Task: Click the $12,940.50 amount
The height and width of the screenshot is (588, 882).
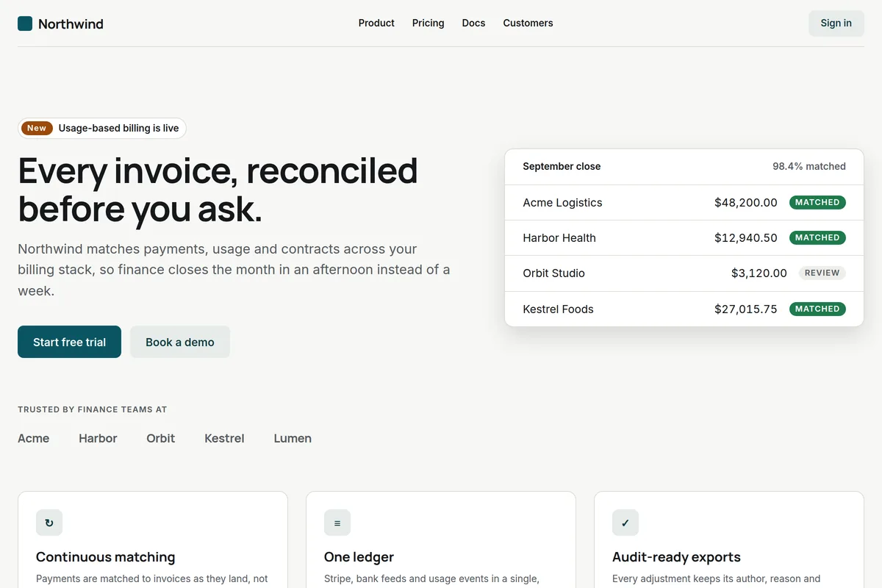Action: (745, 238)
